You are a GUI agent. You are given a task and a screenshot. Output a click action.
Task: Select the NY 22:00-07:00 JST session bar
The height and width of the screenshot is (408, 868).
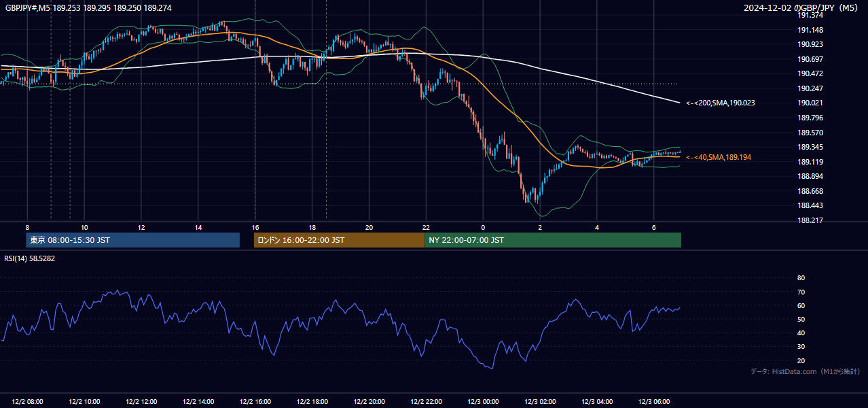point(553,240)
